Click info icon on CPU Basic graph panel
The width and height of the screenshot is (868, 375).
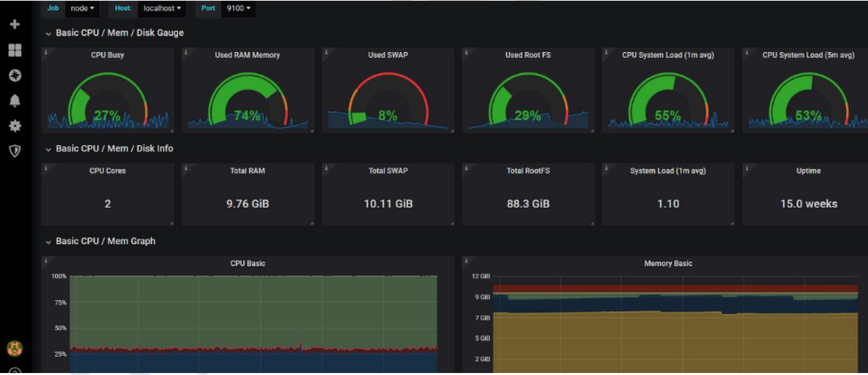click(x=46, y=261)
